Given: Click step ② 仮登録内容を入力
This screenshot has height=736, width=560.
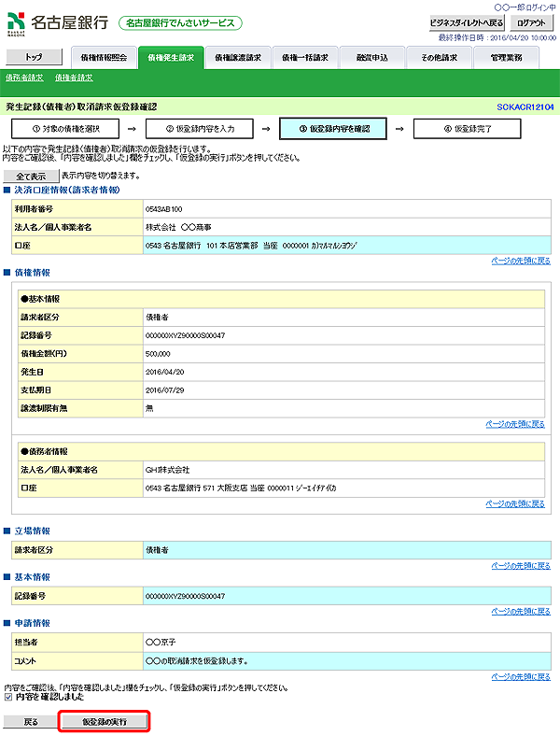Looking at the screenshot, I should [200, 129].
